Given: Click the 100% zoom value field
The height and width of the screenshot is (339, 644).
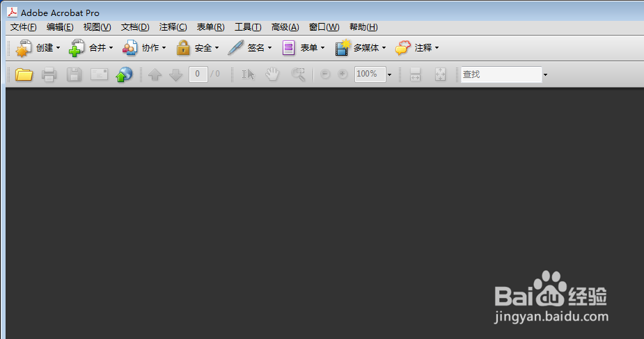Looking at the screenshot, I should (x=370, y=74).
